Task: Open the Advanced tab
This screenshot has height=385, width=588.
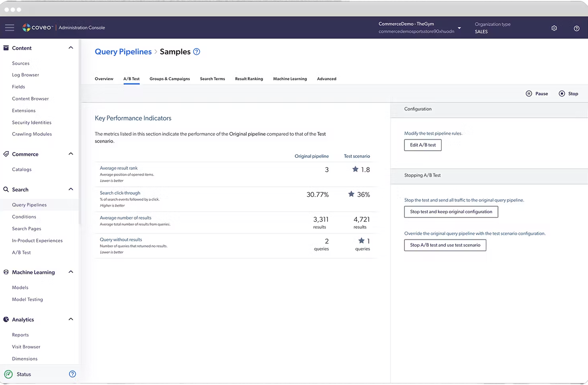Action: 327,79
